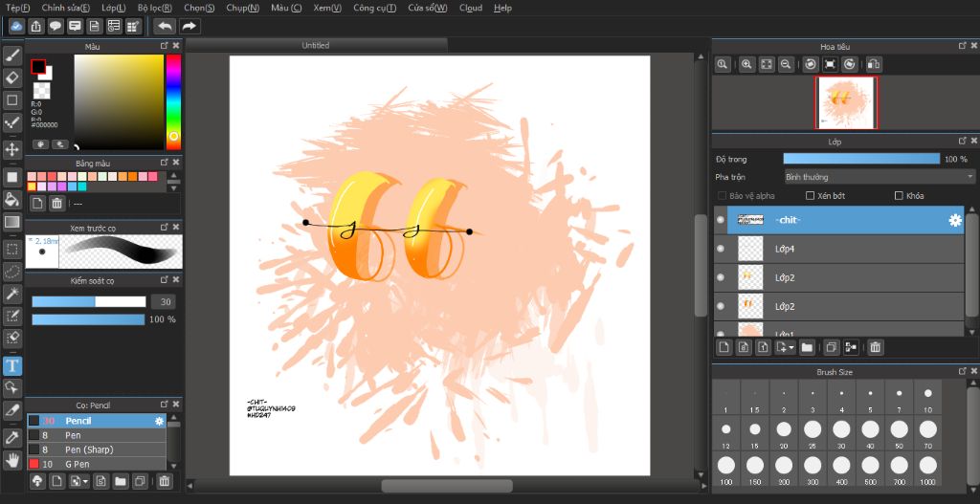
Task: Select the Eraser tool in left toolbar
Action: click(12, 77)
